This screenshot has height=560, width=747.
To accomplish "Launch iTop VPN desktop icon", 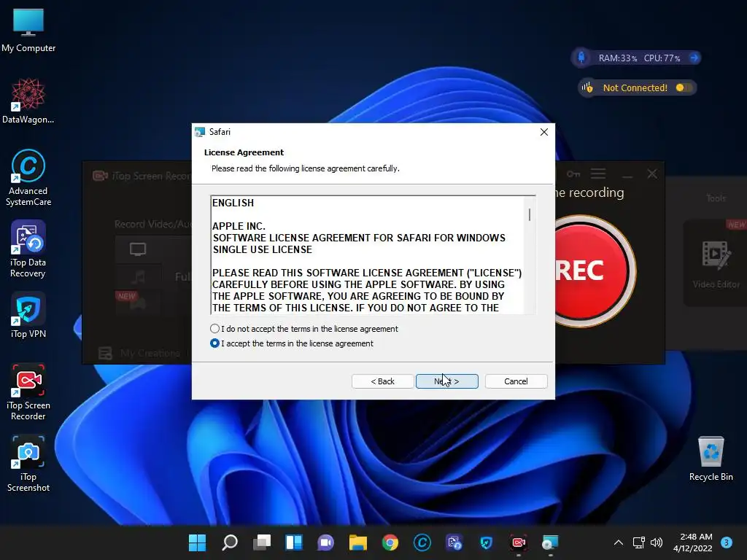I will pos(28,315).
